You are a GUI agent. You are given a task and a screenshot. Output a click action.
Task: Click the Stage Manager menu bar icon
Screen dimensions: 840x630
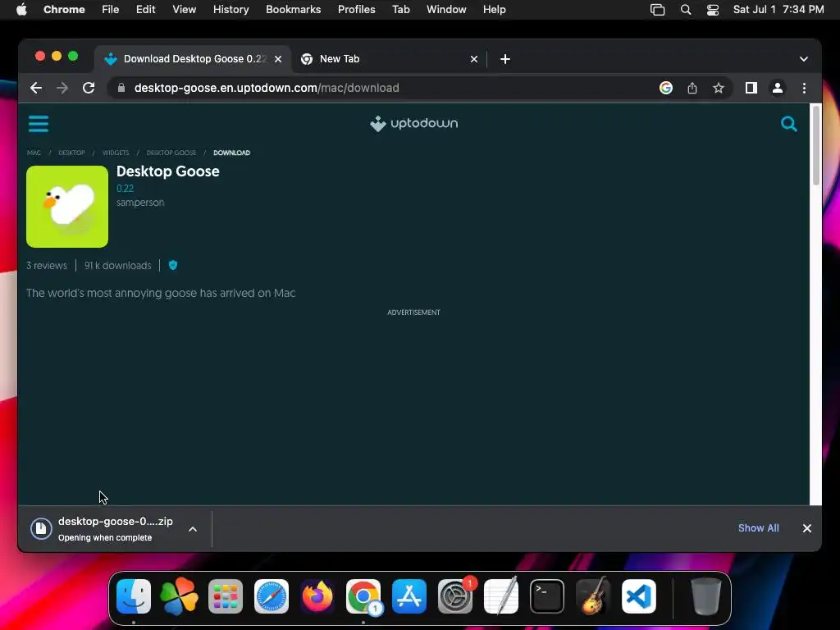coord(657,10)
